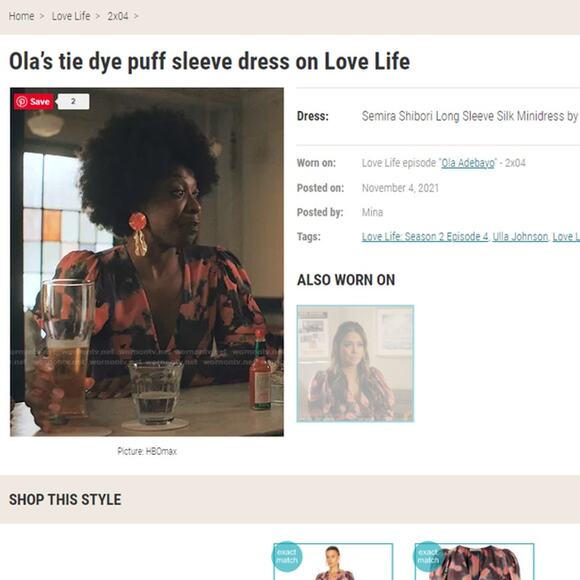Open the Ulla Johnson tag link
The image size is (580, 580).
(x=520, y=237)
